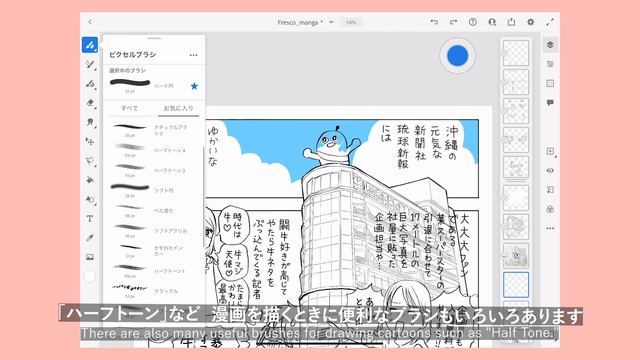Viewport: 640px width, 360px height.
Task: Toggle favorite star for selected brush
Action: tap(194, 86)
